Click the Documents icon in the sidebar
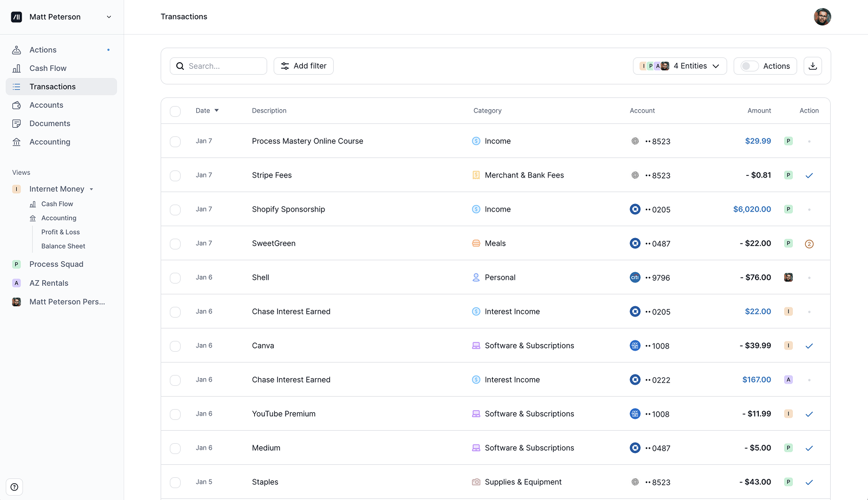The width and height of the screenshot is (868, 500). click(17, 123)
